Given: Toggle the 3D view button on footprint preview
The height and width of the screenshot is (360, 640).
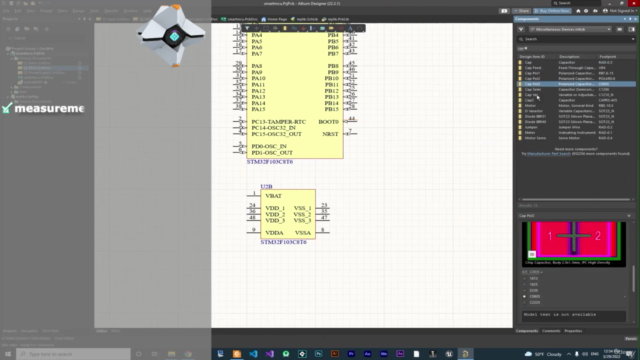Looking at the screenshot, I should tap(532, 254).
